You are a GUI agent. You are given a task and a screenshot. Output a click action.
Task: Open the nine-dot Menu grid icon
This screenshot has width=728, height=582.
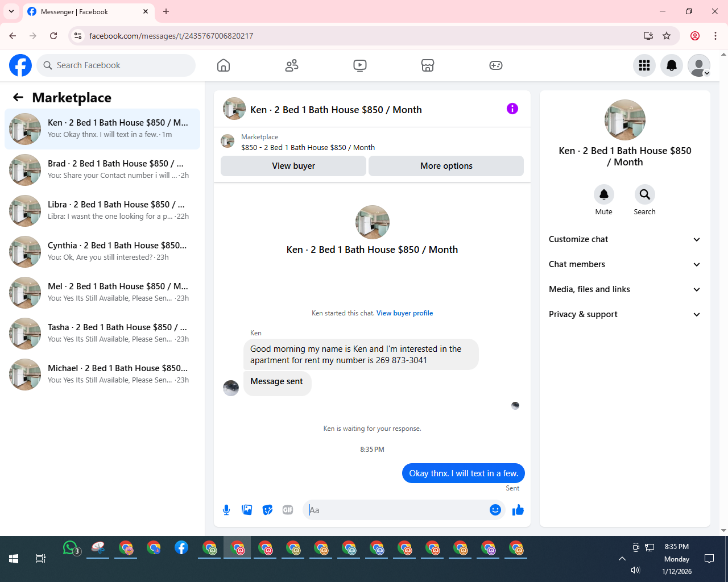644,65
